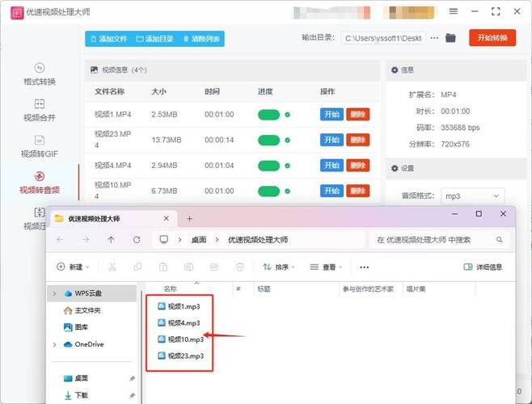Select the 视频4.MP4 file name
Viewport: 532px width, 404px height.
pyautogui.click(x=112, y=165)
